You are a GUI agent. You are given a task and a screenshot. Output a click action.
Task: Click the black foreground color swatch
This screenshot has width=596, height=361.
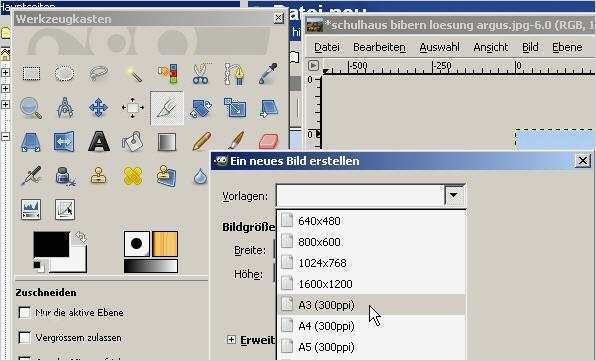(51, 244)
